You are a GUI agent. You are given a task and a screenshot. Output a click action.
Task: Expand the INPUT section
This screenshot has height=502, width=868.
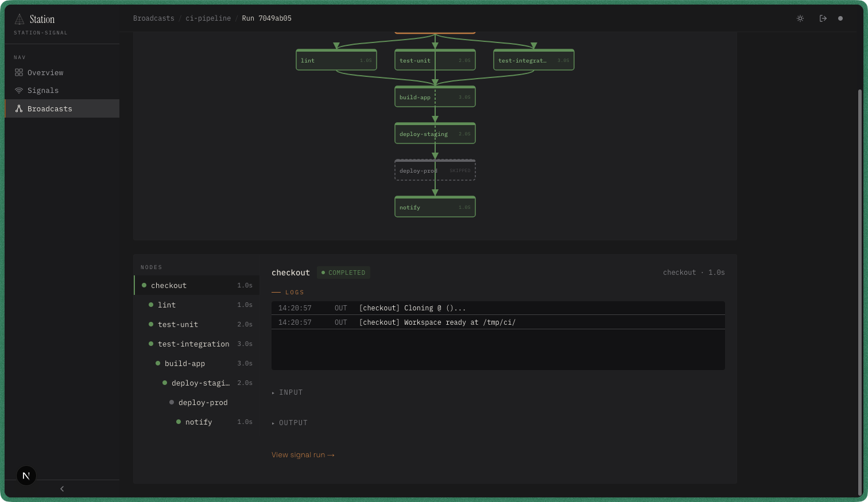(287, 392)
